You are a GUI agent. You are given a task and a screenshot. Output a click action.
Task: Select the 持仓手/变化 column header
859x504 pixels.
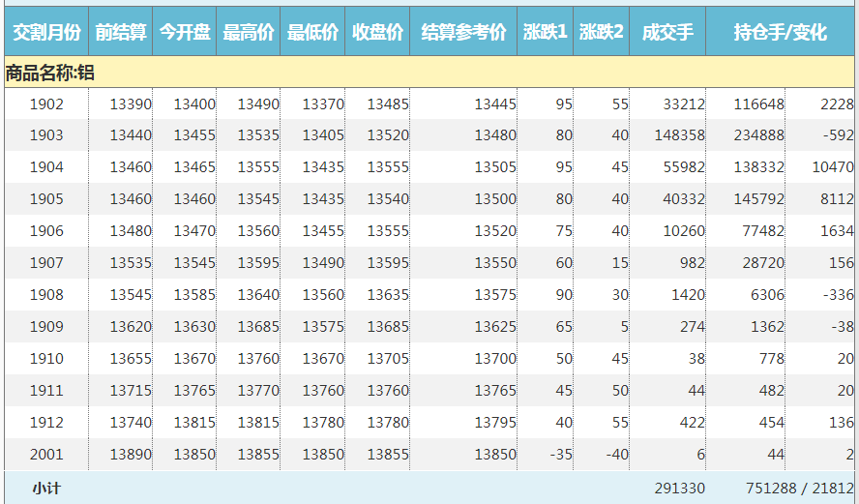pos(780,33)
